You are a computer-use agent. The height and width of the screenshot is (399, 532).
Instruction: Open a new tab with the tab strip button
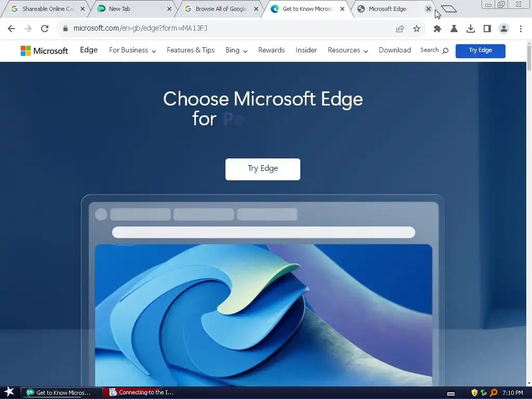click(449, 9)
